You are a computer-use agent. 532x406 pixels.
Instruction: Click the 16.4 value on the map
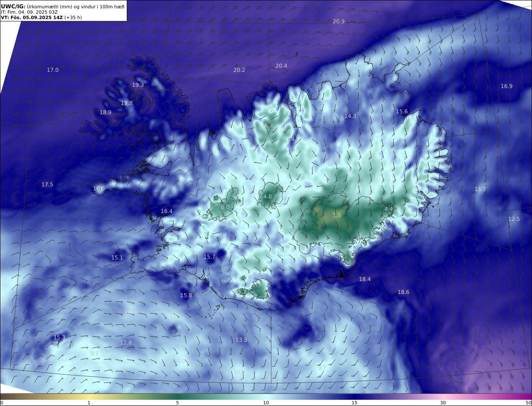[167, 211]
